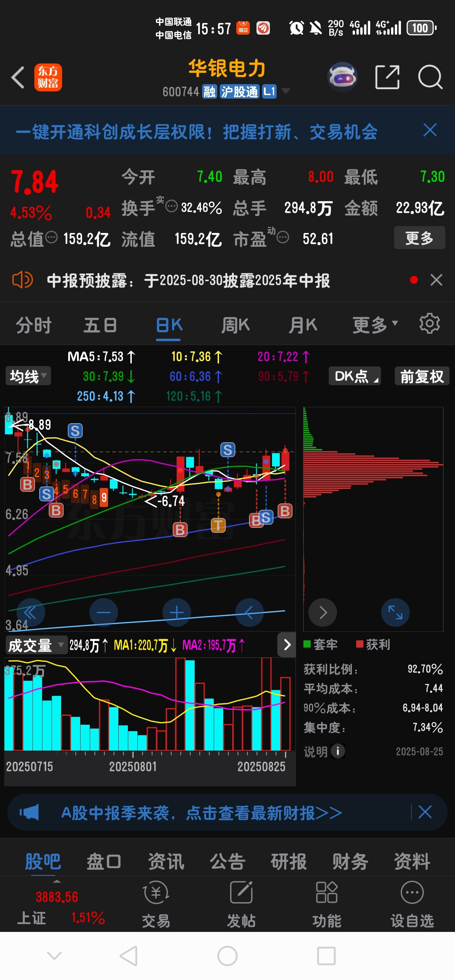This screenshot has width=455, height=980.
Task: Open the 中报预披露 notice text
Action: coord(189,281)
